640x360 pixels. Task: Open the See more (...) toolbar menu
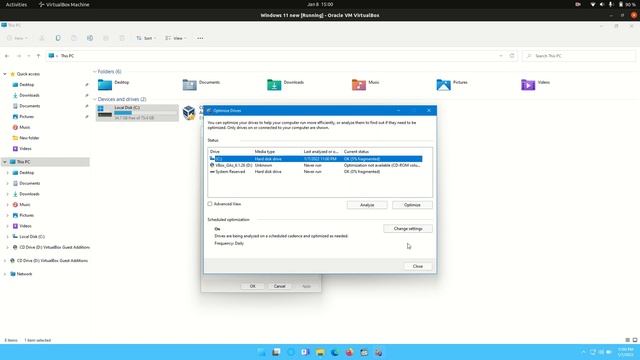coord(200,38)
